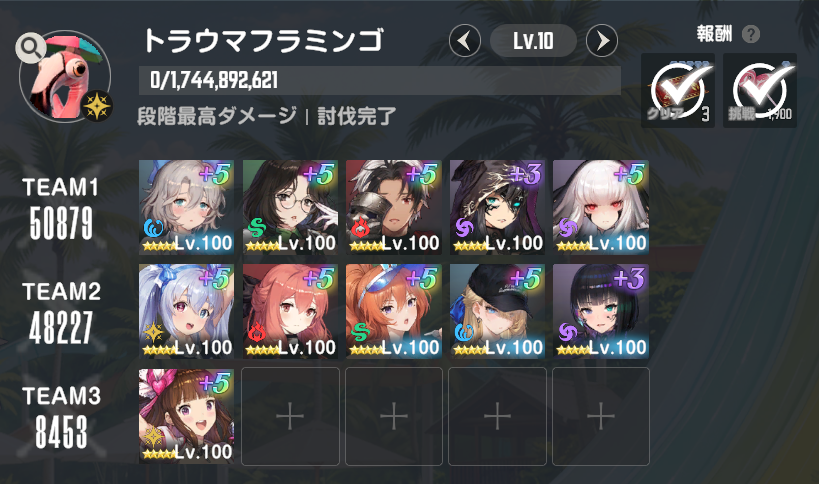Select TEAM1 masked fire character
The height and width of the screenshot is (484, 819).
click(x=394, y=207)
